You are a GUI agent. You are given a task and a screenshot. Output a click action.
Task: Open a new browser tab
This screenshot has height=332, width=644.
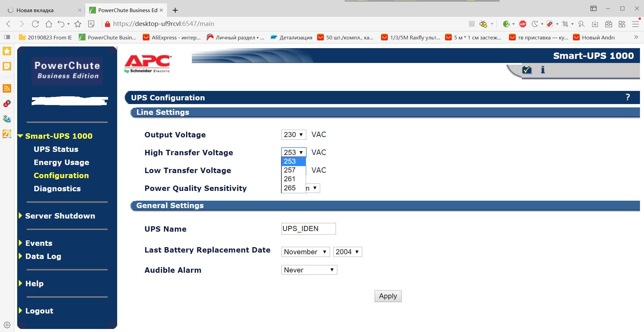pyautogui.click(x=175, y=10)
